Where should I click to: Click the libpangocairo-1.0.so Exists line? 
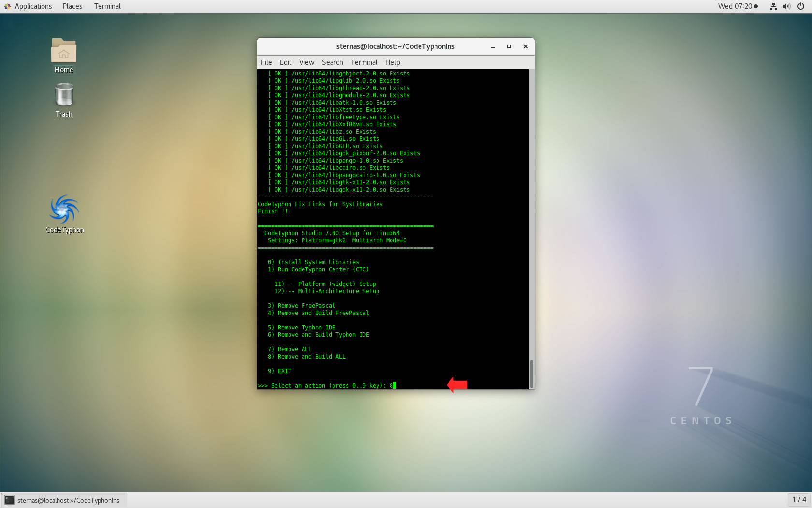[344, 175]
